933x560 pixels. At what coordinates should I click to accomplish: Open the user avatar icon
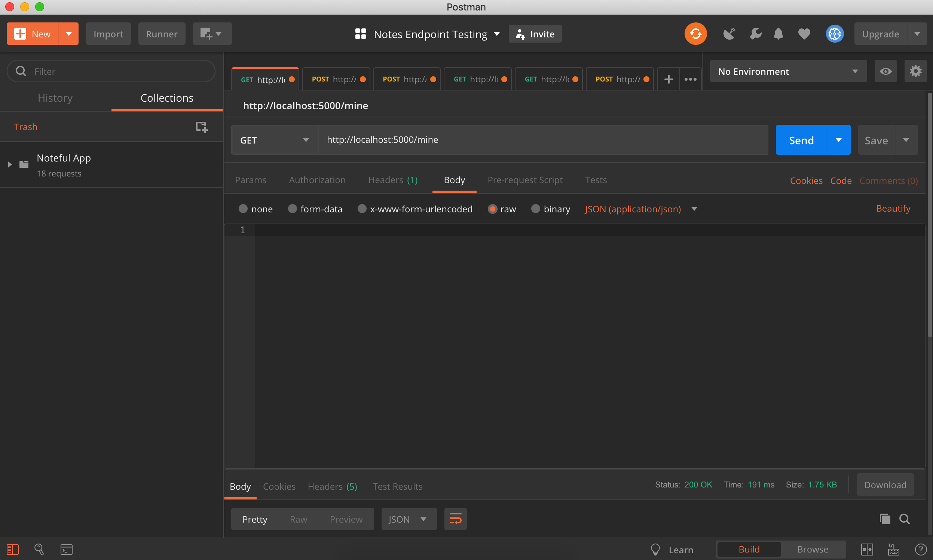[835, 34]
